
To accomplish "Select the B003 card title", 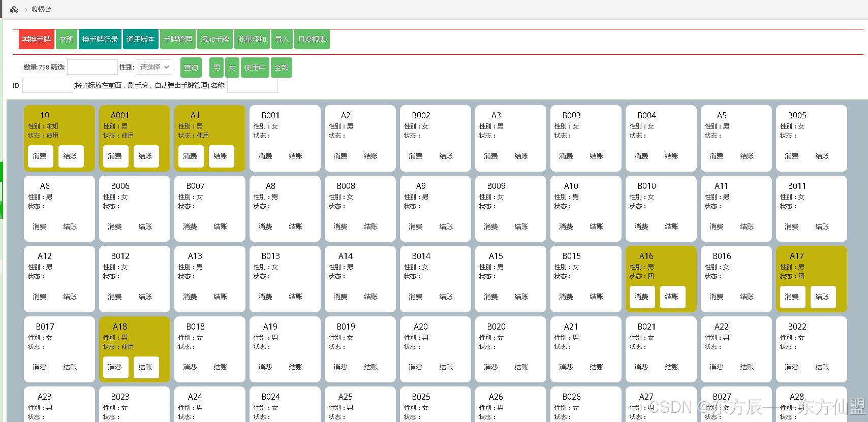I will click(x=572, y=115).
